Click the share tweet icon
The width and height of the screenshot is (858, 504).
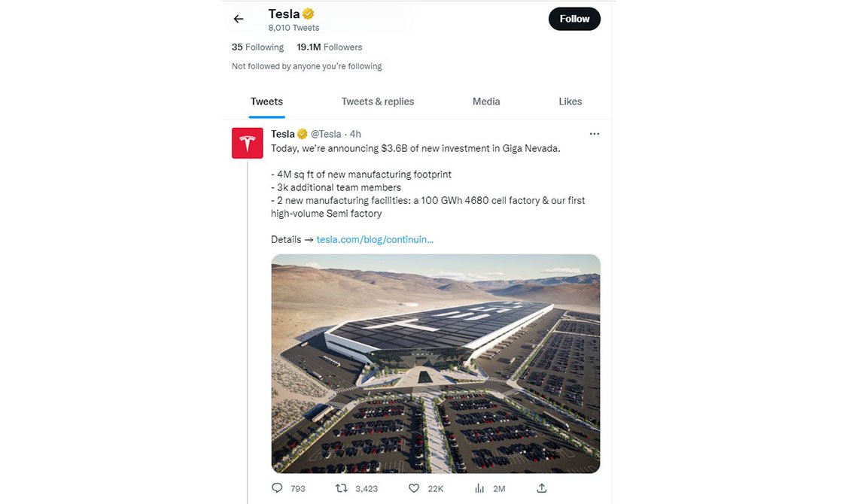pyautogui.click(x=541, y=488)
